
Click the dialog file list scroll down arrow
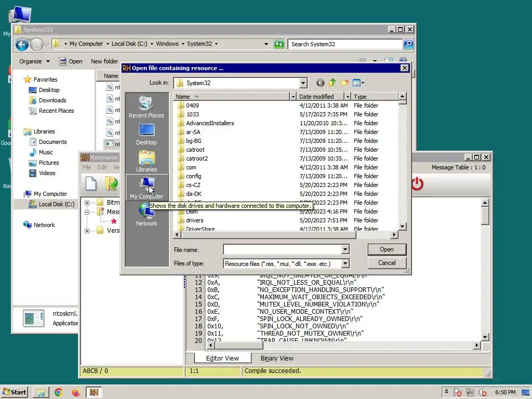pyautogui.click(x=403, y=227)
